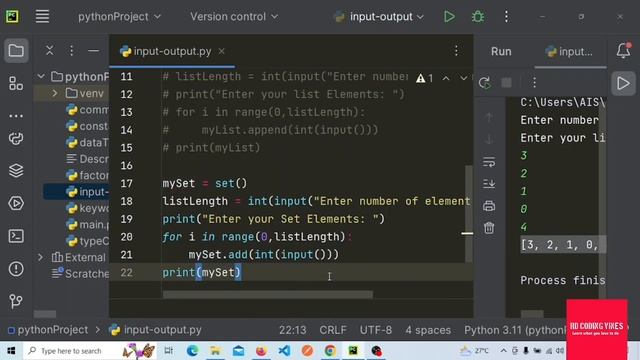Open project view options menu
640x360 pixels.
click(x=71, y=51)
